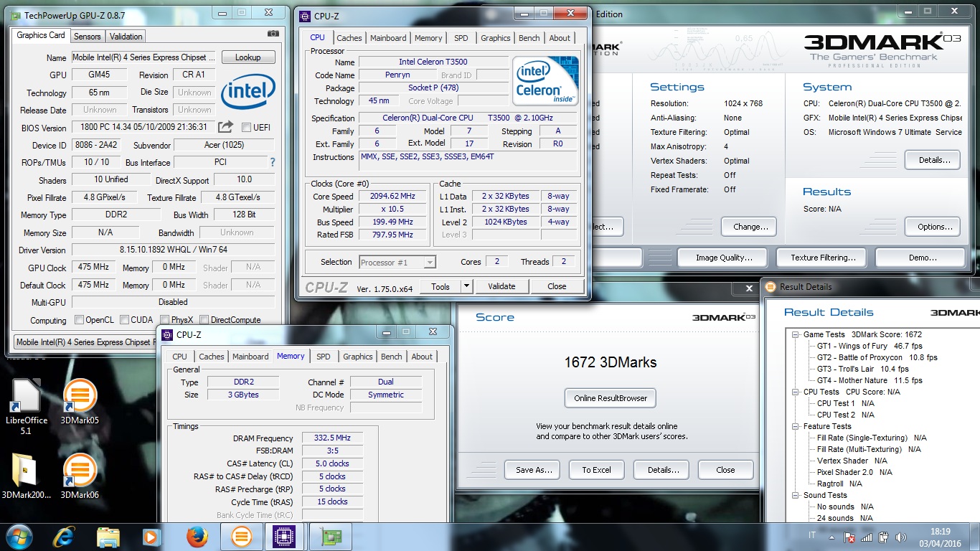Click the Show desktop strip beside the clock

click(975, 537)
